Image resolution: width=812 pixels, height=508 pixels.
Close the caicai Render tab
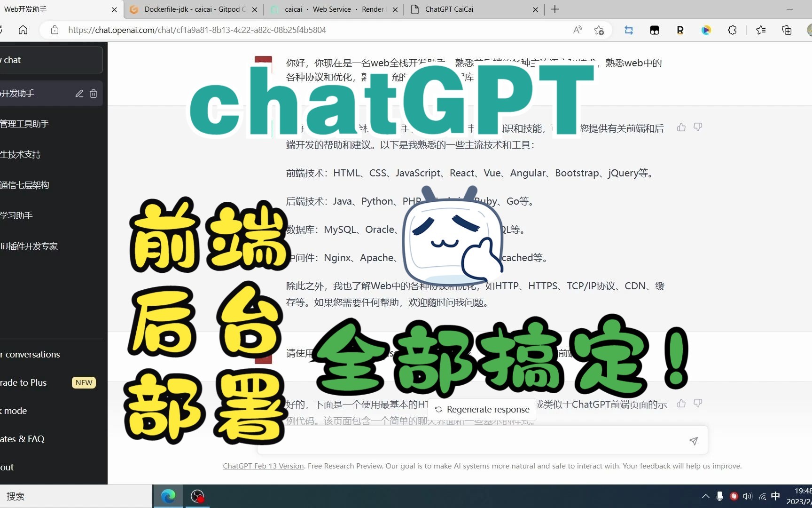(395, 9)
